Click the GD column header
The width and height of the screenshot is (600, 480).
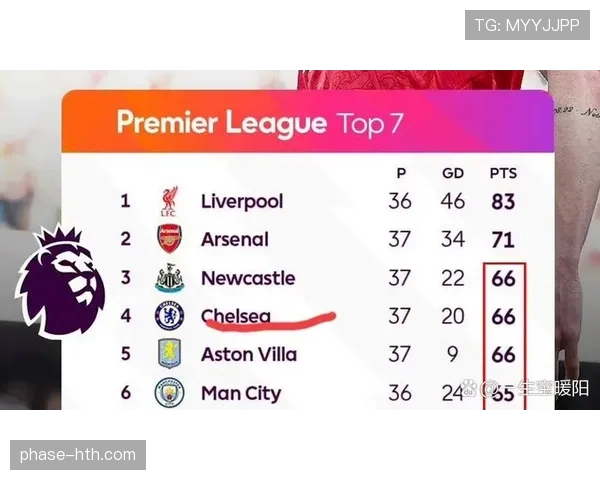(453, 173)
